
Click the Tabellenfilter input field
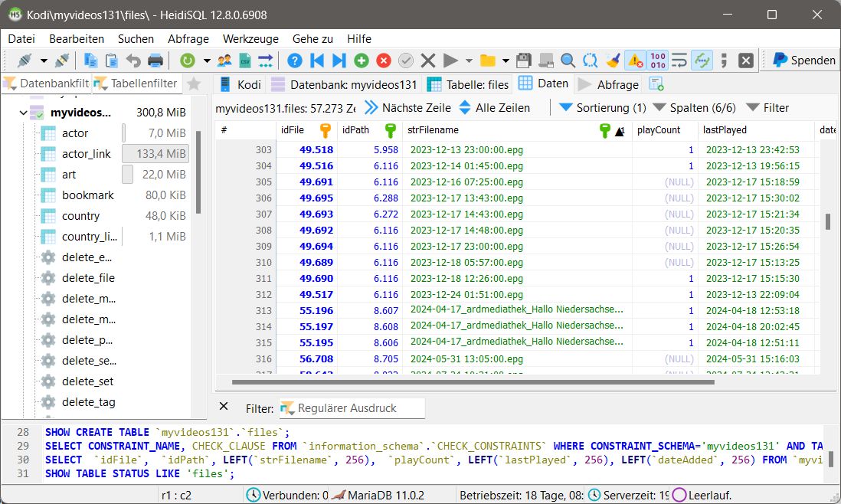pyautogui.click(x=137, y=83)
